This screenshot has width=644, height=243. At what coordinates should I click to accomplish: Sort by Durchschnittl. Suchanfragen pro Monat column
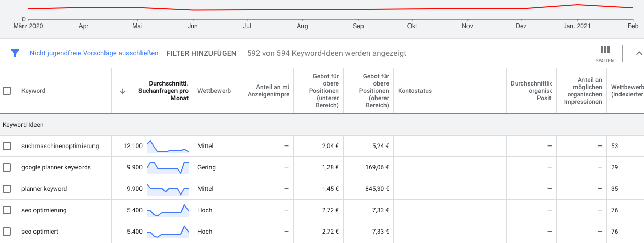[168, 91]
